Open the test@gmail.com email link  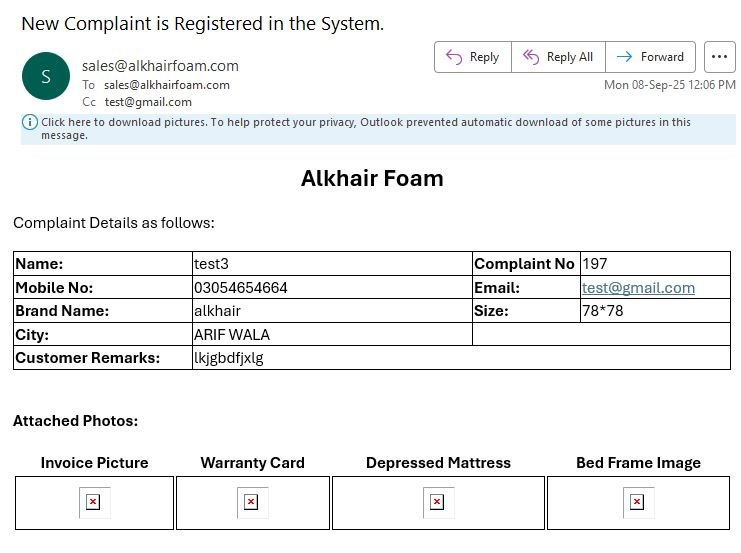click(x=638, y=288)
